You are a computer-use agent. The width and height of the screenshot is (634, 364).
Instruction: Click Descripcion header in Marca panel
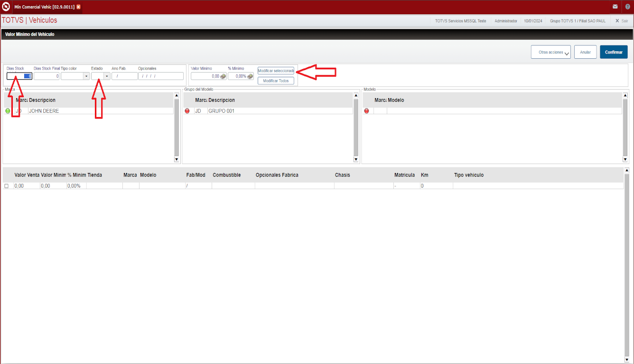coord(42,100)
